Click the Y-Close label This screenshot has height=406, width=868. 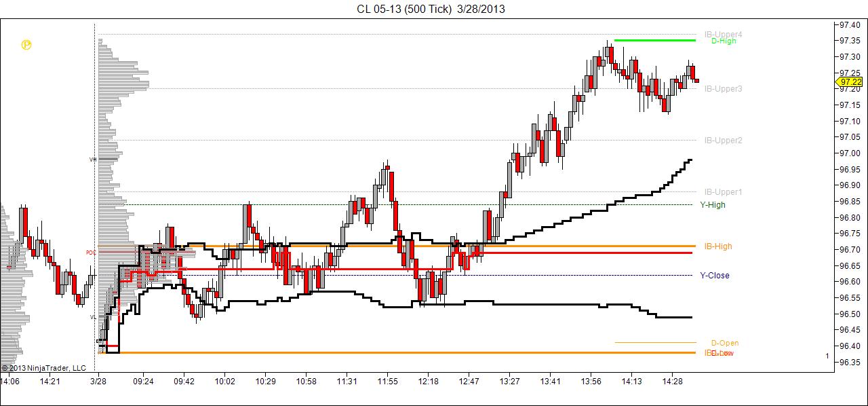[x=715, y=275]
